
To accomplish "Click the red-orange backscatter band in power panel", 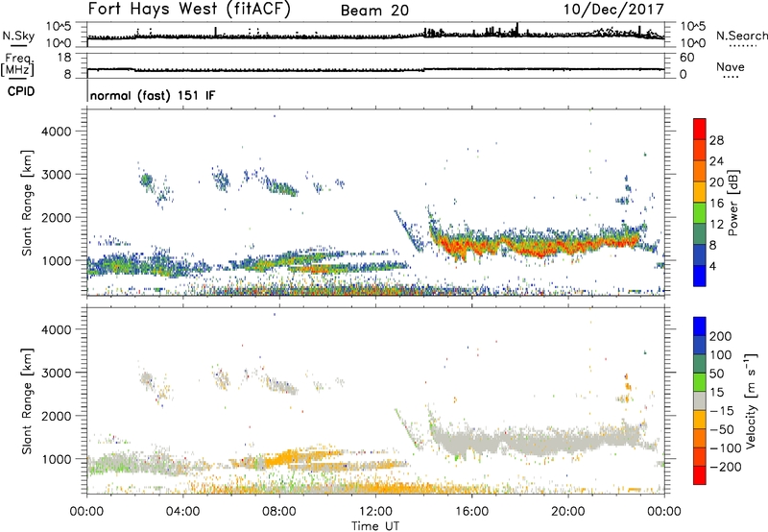I will [539, 245].
